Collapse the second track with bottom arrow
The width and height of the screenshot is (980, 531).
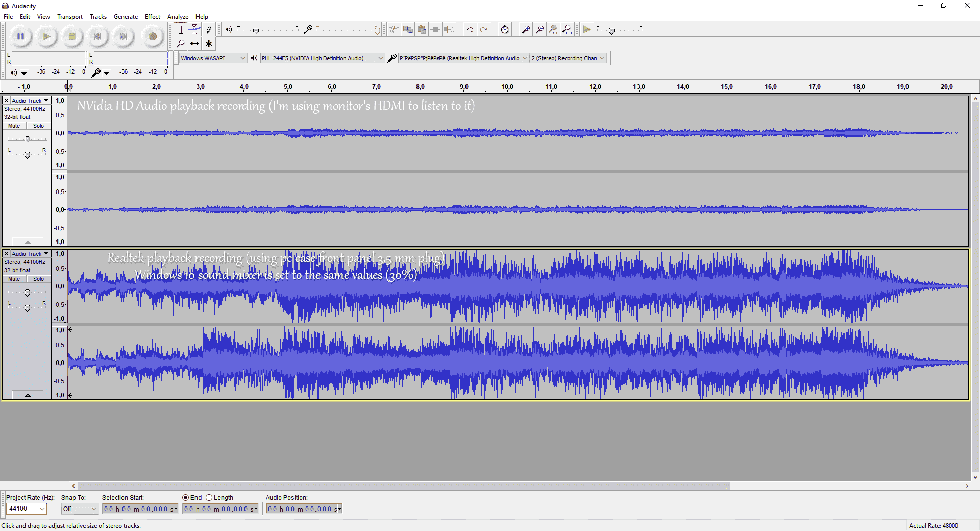pos(28,395)
